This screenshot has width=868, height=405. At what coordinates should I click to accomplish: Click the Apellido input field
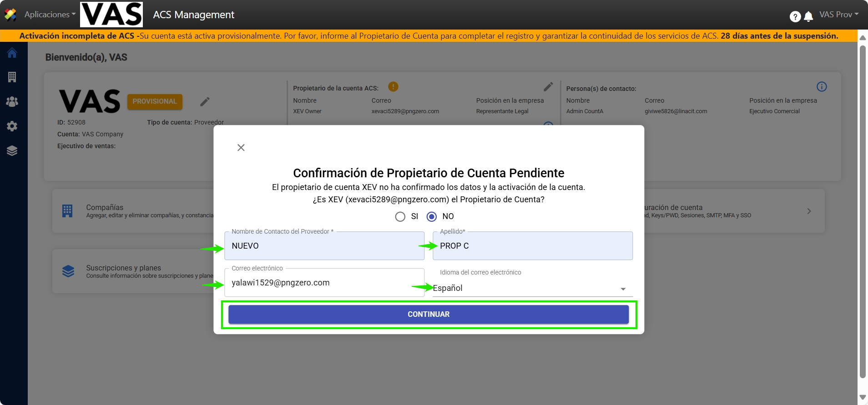(532, 246)
